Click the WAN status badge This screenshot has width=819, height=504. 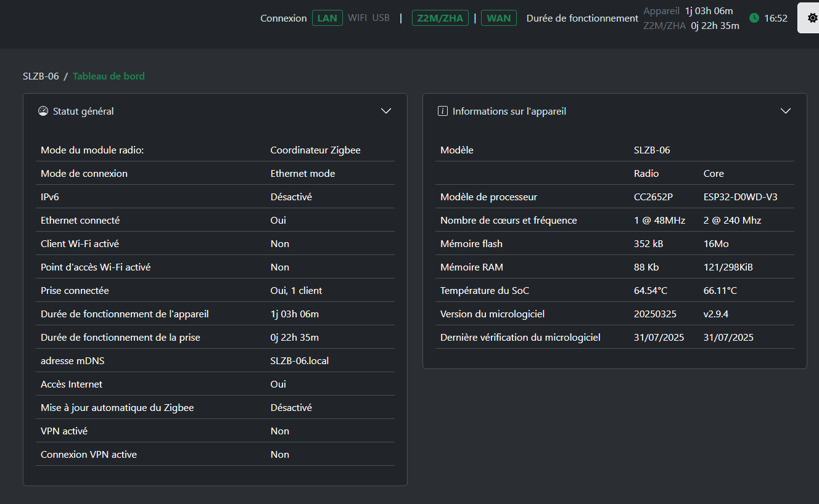click(x=499, y=18)
